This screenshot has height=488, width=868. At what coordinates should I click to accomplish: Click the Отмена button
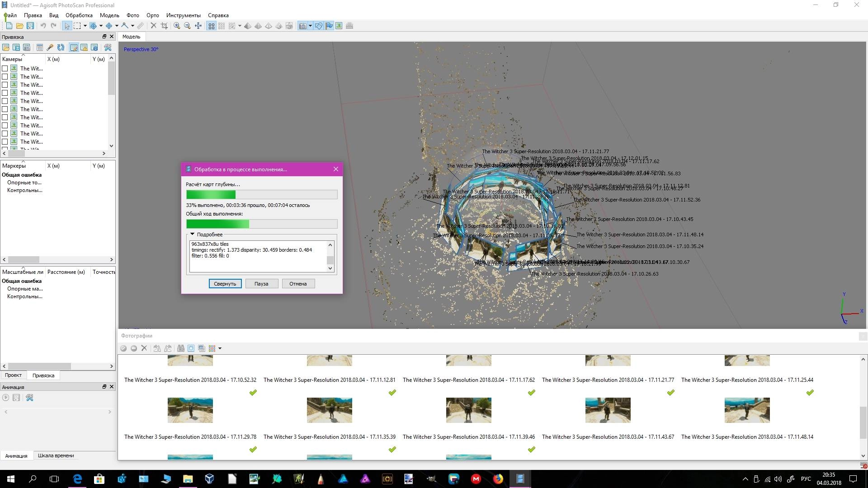point(298,284)
